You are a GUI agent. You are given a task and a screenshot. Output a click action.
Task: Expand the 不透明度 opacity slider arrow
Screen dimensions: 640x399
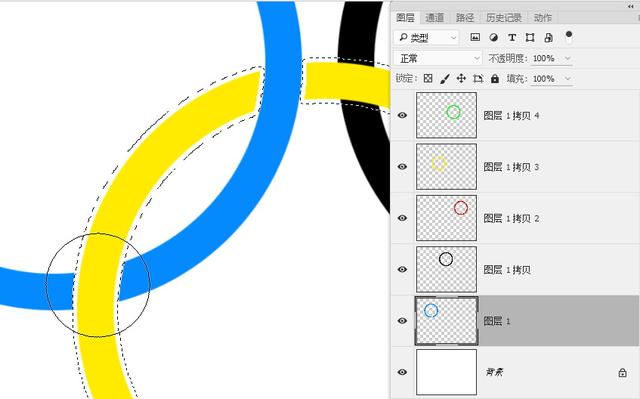point(567,58)
